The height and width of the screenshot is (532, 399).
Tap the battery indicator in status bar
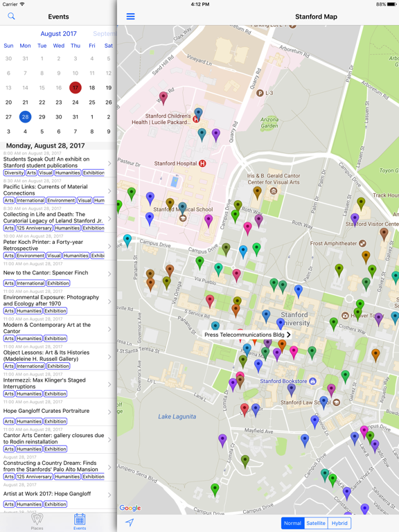point(392,4)
